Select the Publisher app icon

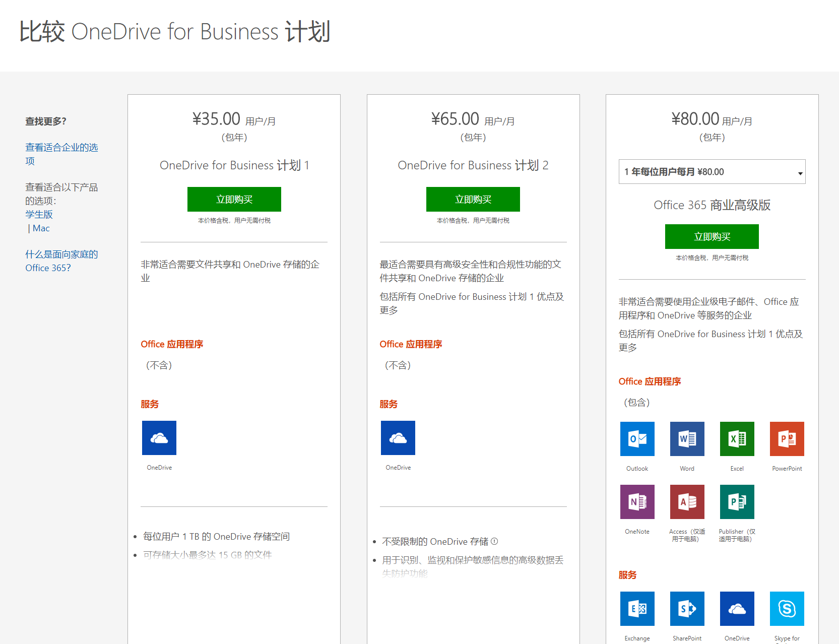pyautogui.click(x=737, y=502)
